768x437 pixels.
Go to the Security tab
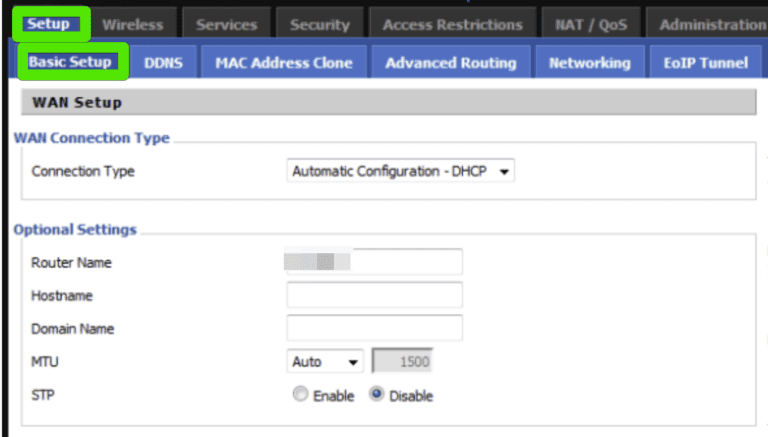point(319,24)
